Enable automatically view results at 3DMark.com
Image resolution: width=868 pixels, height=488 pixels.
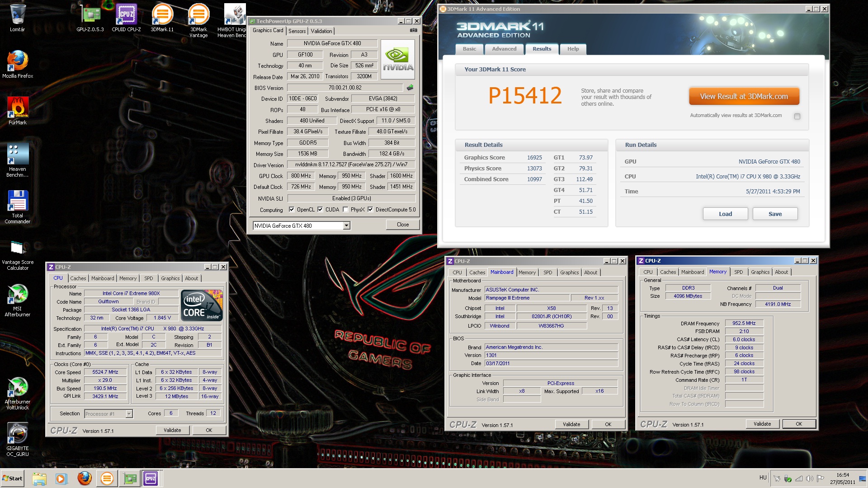[x=797, y=116]
